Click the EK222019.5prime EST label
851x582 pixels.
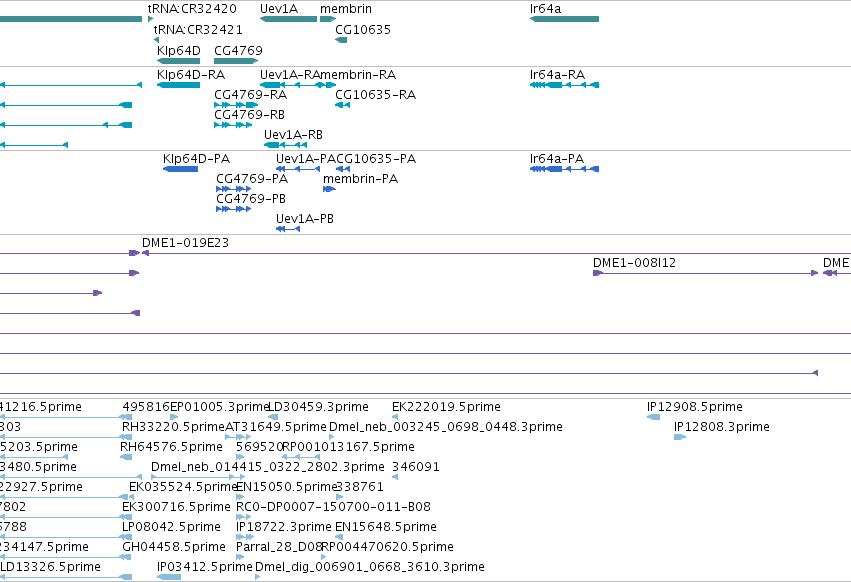coord(446,407)
